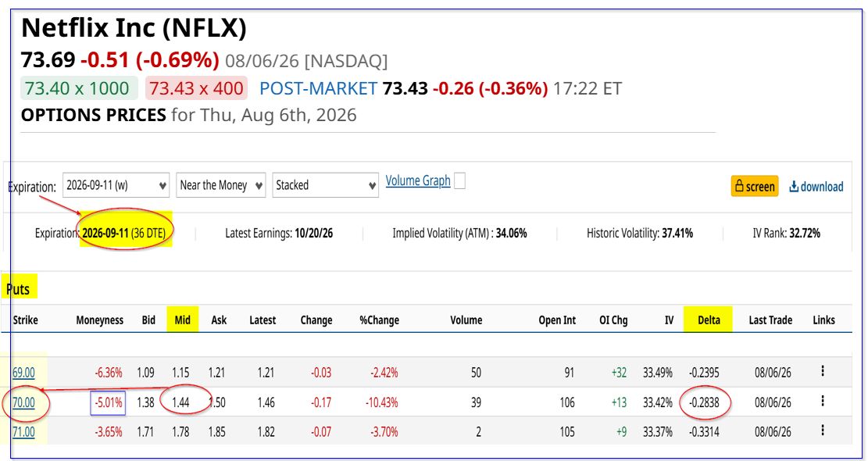Open the Expiration date dropdown
This screenshot has height=461, width=868.
coord(116,185)
